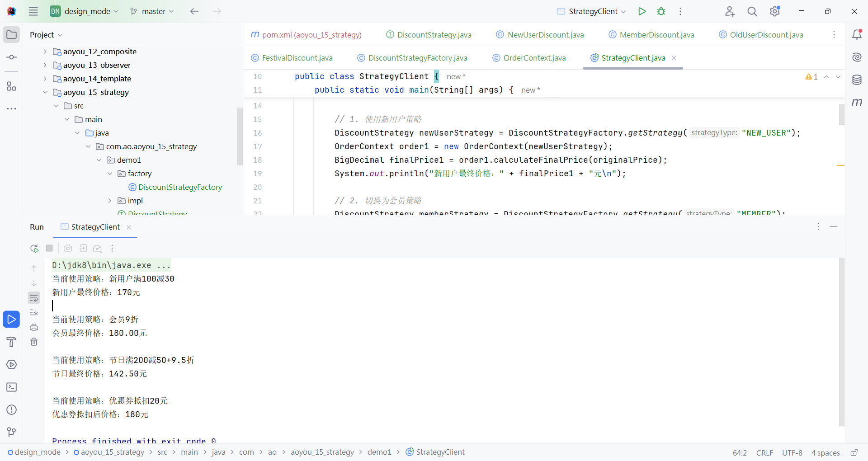Rerun StrategyClient in the Run panel
This screenshot has width=868, height=461.
tap(34, 248)
